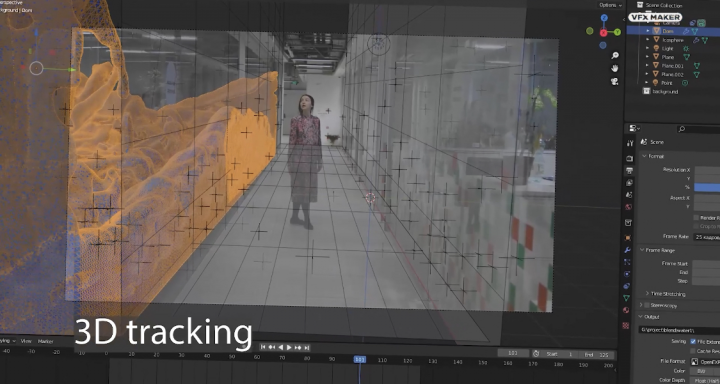The height and width of the screenshot is (384, 720).
Task: Collapse the Output panel
Action: tap(641, 317)
